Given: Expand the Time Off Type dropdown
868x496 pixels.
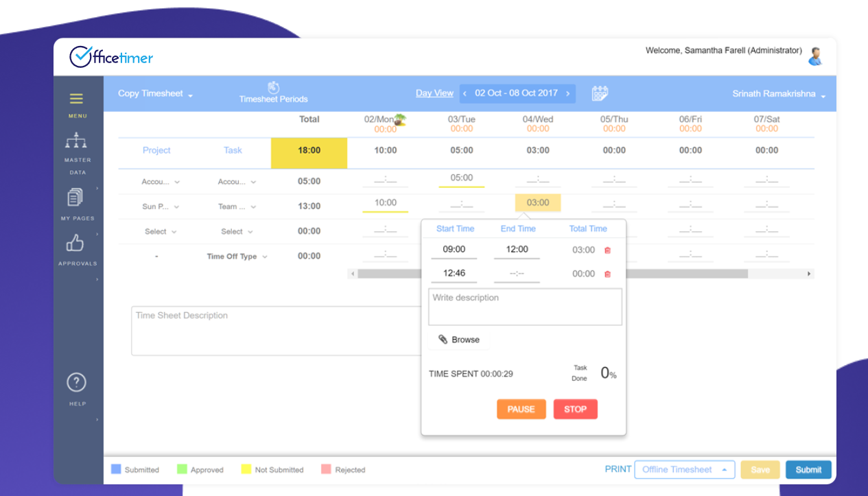Looking at the screenshot, I should click(x=237, y=257).
